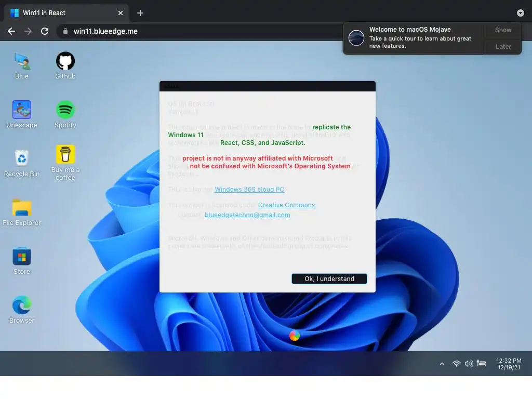Open a new browser tab
This screenshot has height=399, width=532.
(x=140, y=13)
